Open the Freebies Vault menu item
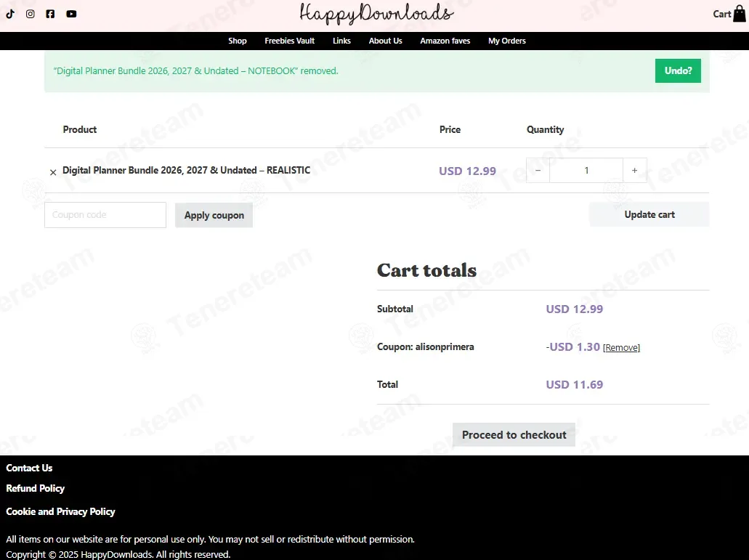This screenshot has width=749, height=560. point(289,41)
